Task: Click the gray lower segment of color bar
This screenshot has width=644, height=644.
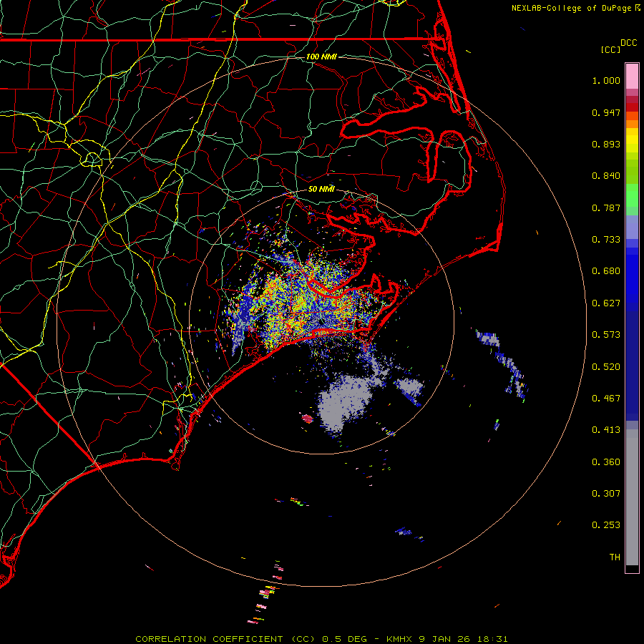Action: point(632,497)
